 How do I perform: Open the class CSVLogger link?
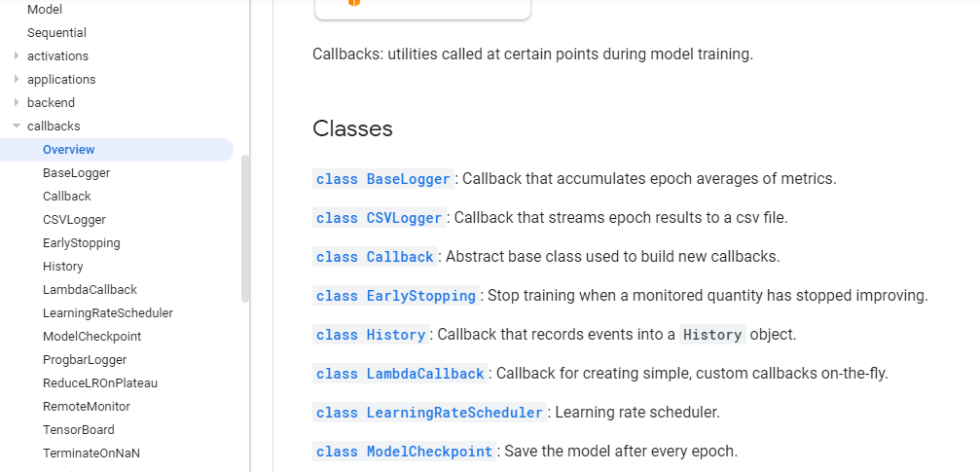click(380, 218)
